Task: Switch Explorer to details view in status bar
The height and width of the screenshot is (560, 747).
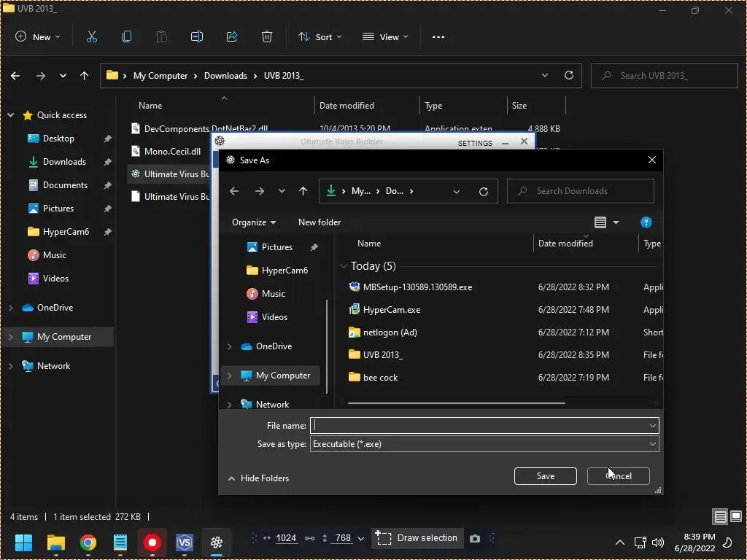Action: 720,517
